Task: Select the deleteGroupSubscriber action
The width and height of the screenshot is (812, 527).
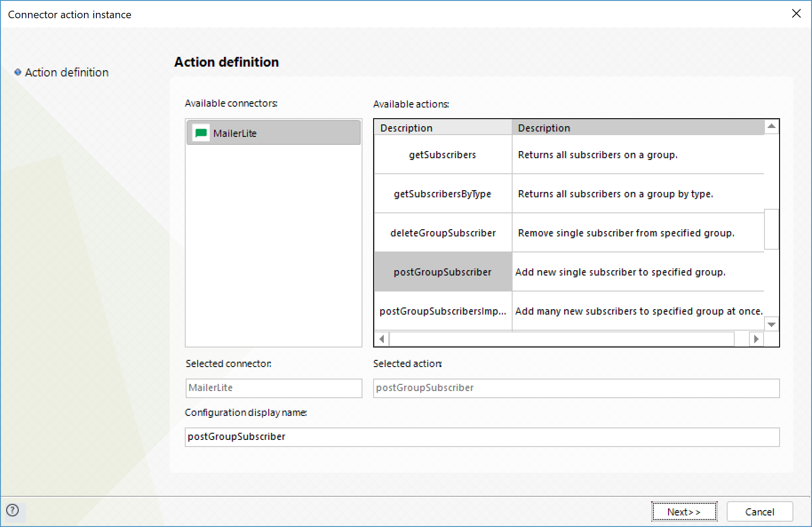Action: coord(442,233)
